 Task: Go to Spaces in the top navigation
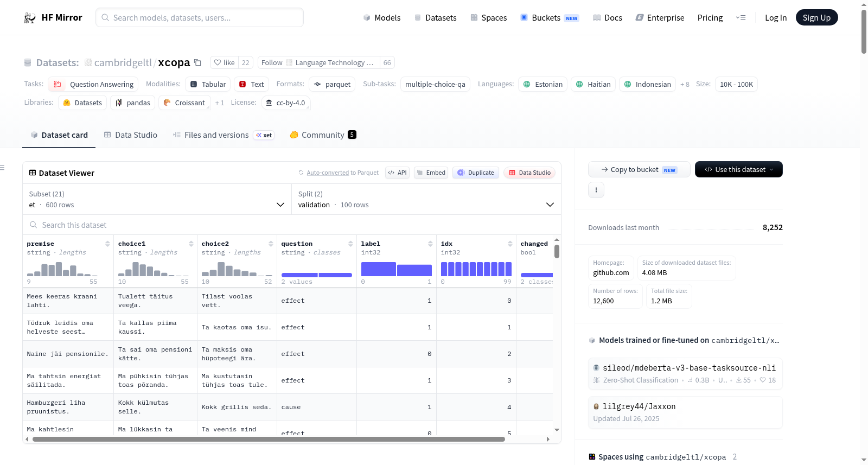489,18
